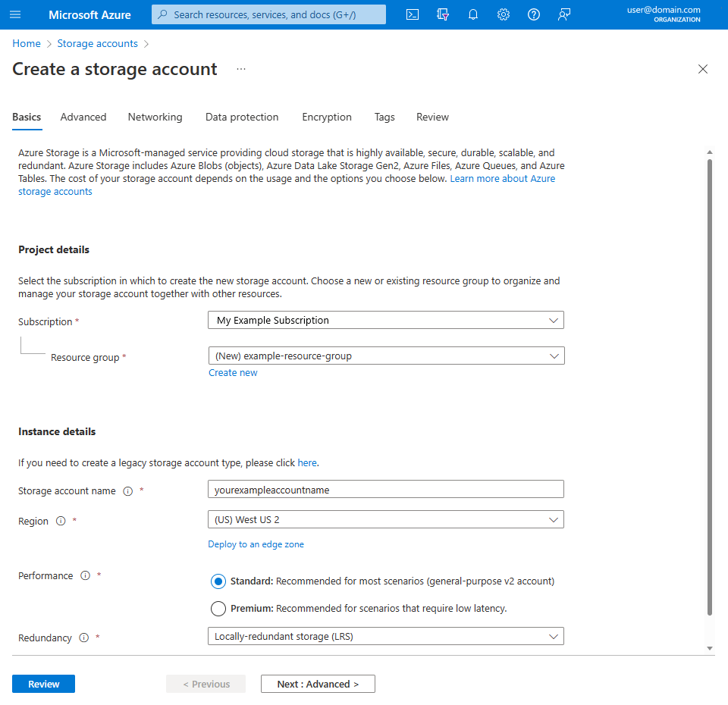This screenshot has width=728, height=705.
Task: Click the Create new link
Action: tap(233, 373)
